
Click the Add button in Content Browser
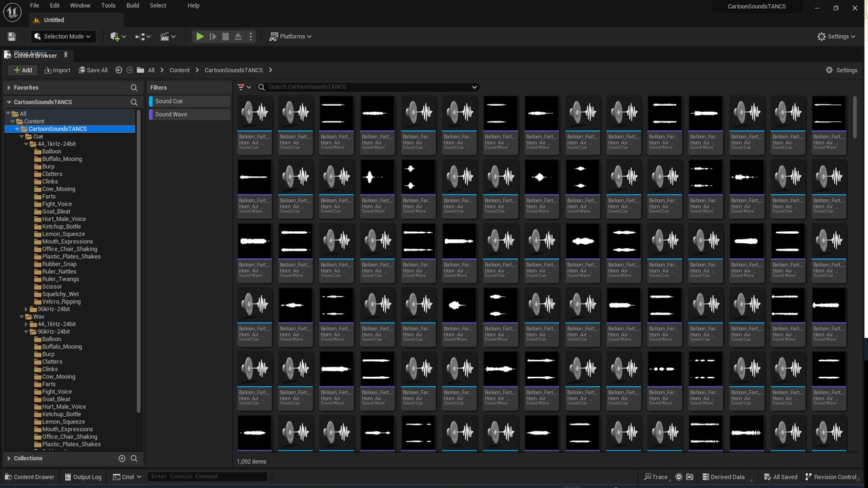click(x=23, y=70)
